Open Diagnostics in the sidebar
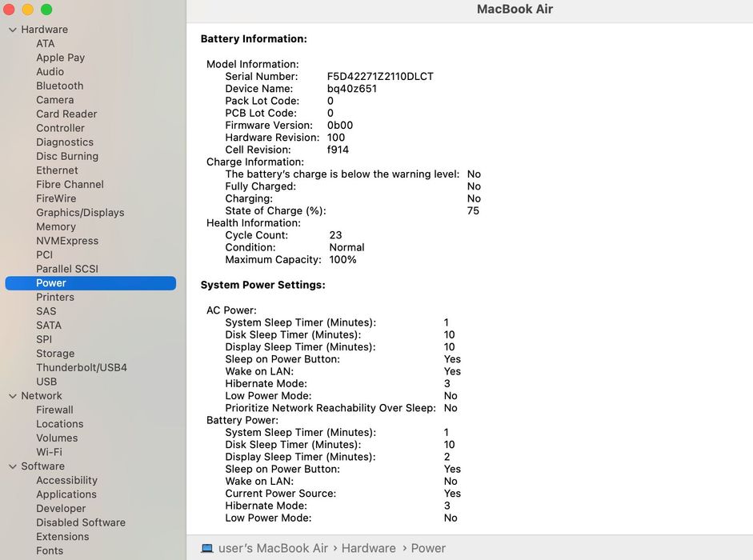 (x=65, y=142)
